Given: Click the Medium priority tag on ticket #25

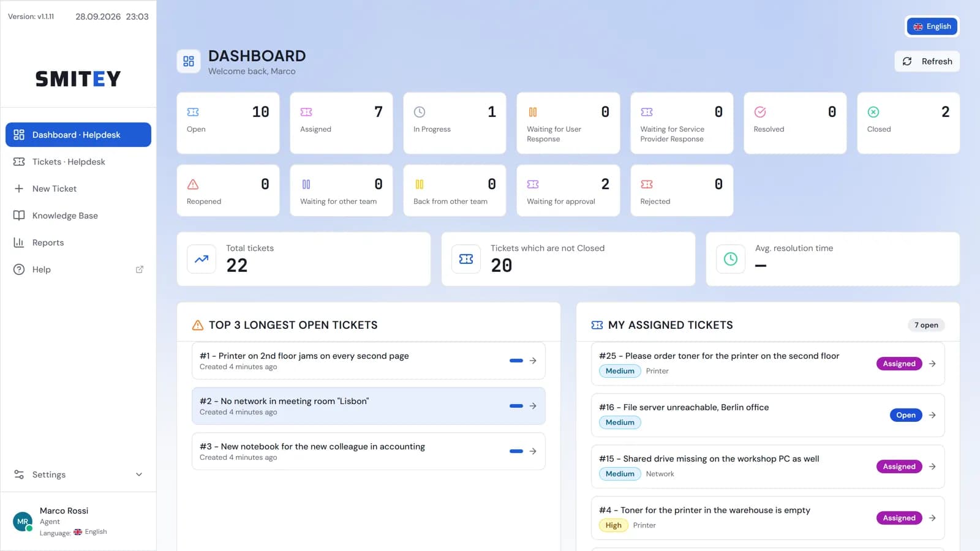Looking at the screenshot, I should pos(620,371).
